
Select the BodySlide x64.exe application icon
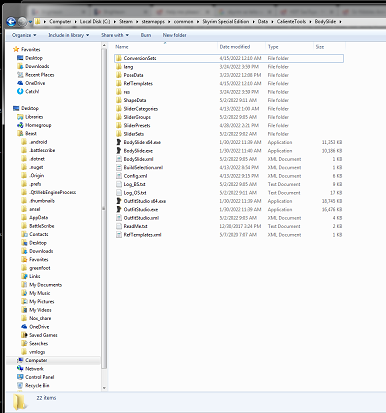tap(119, 142)
